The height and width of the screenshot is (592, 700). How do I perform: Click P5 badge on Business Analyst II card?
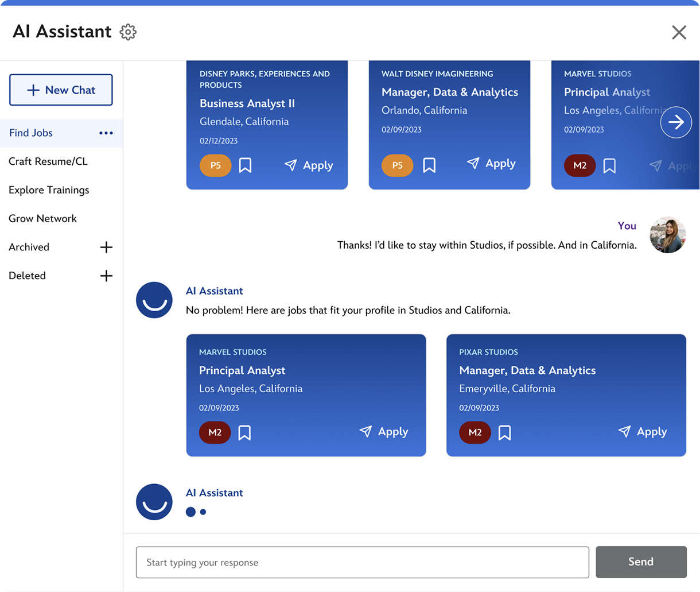[215, 166]
